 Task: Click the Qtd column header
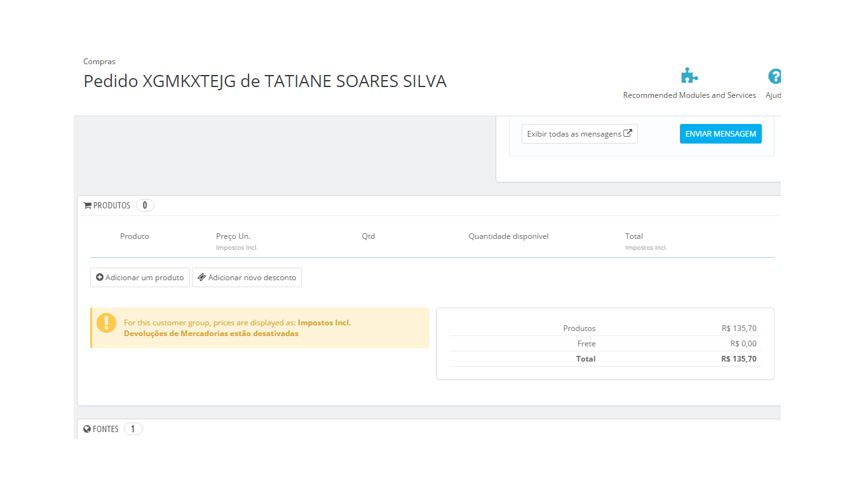[x=369, y=236]
